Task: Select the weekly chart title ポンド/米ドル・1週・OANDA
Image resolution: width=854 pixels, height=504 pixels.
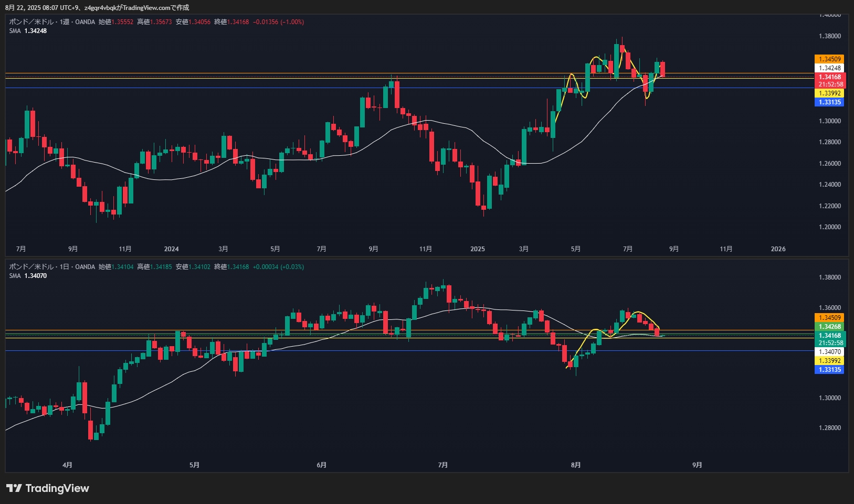Action: pyautogui.click(x=52, y=22)
